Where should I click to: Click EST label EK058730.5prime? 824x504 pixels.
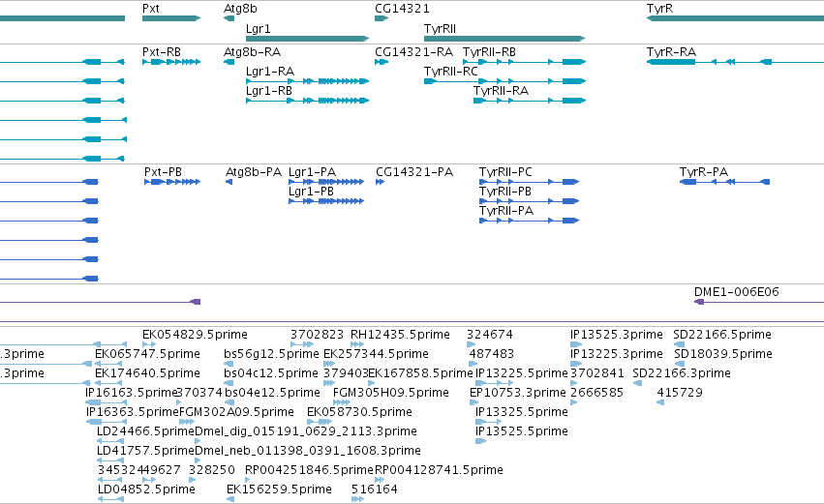pyautogui.click(x=359, y=412)
